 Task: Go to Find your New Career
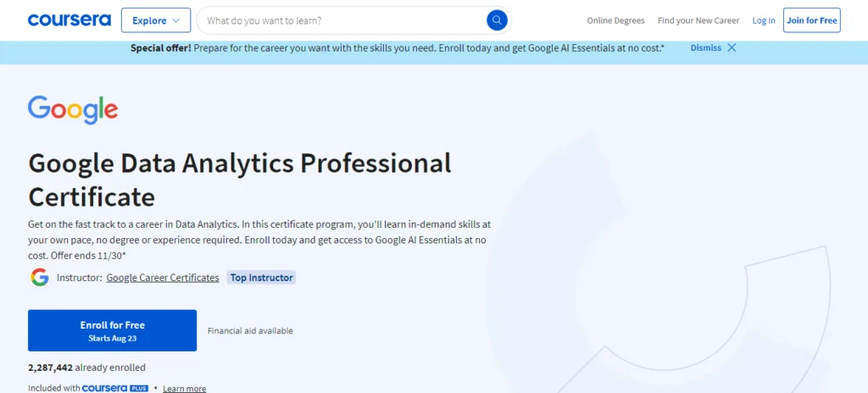point(698,20)
